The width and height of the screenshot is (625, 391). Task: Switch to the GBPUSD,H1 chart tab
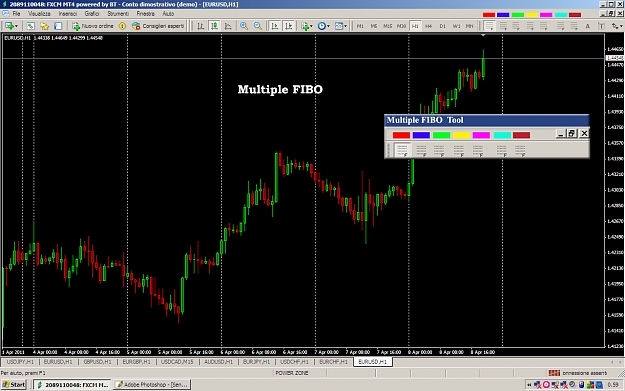98,362
